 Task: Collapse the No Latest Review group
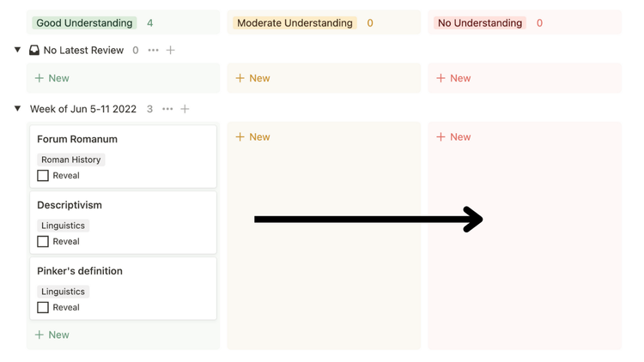[x=17, y=51]
